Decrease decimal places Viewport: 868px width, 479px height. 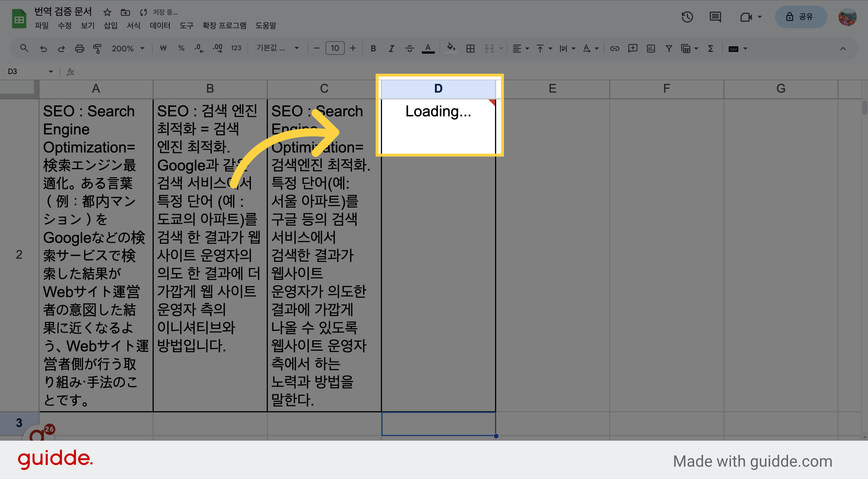click(199, 49)
